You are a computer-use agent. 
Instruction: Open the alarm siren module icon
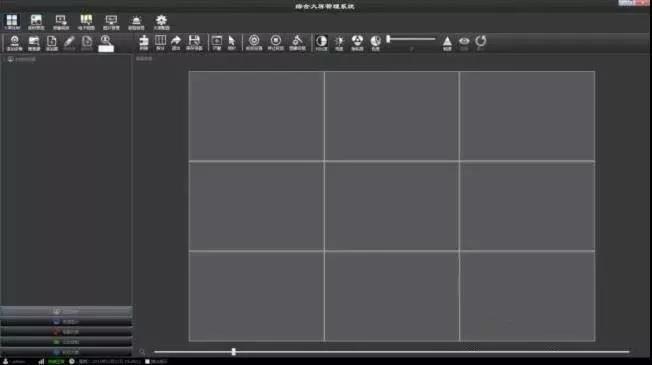[x=136, y=22]
